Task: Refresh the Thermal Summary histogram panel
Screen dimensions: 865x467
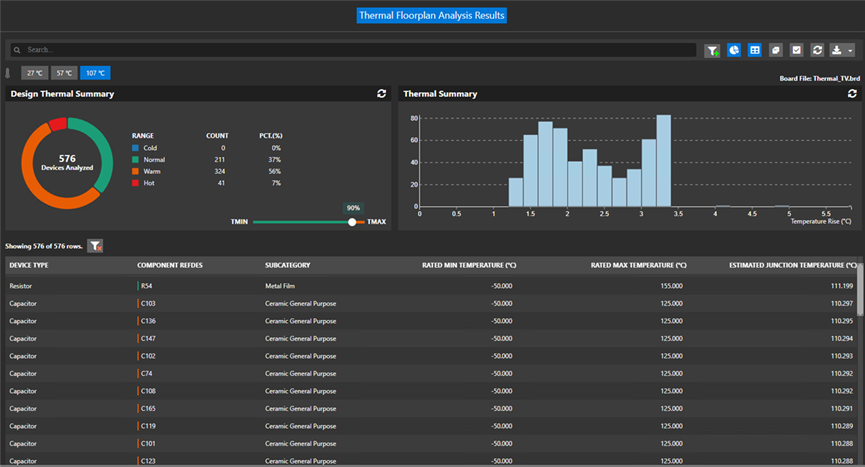Action: coord(851,94)
